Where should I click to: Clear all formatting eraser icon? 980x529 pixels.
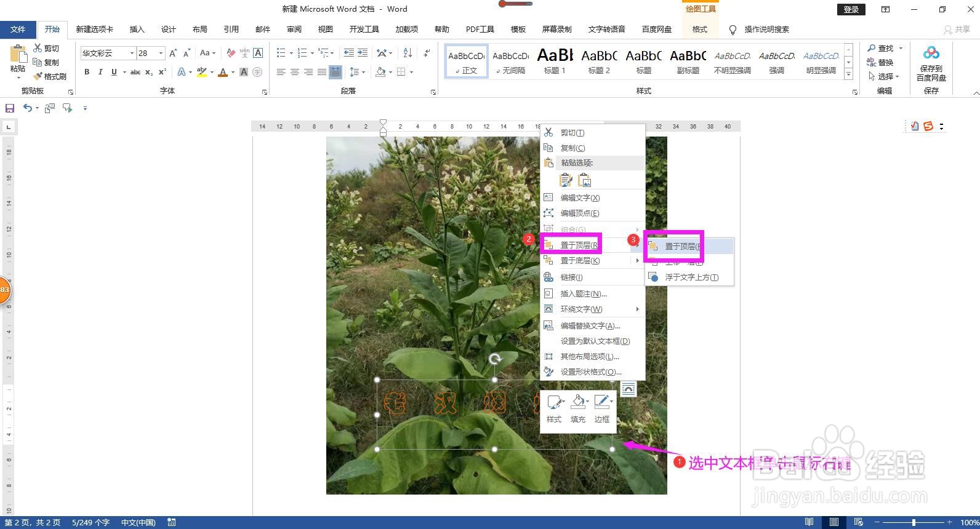pyautogui.click(x=231, y=53)
